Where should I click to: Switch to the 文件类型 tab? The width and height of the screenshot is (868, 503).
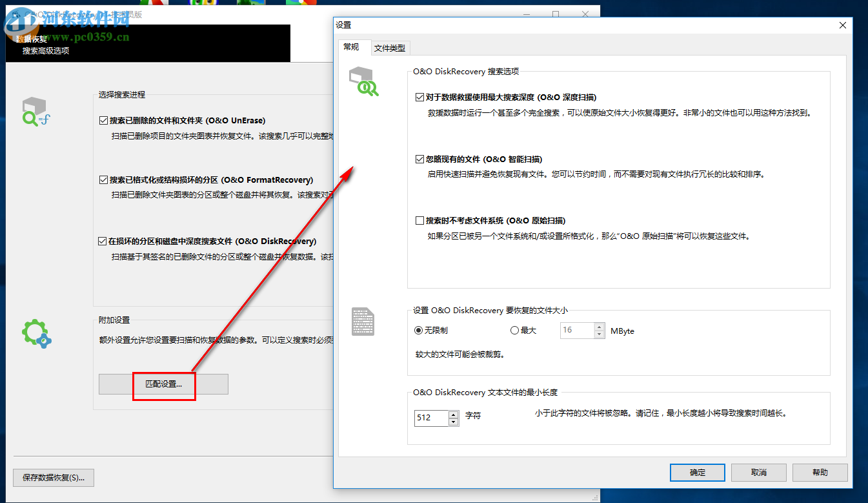pyautogui.click(x=390, y=48)
